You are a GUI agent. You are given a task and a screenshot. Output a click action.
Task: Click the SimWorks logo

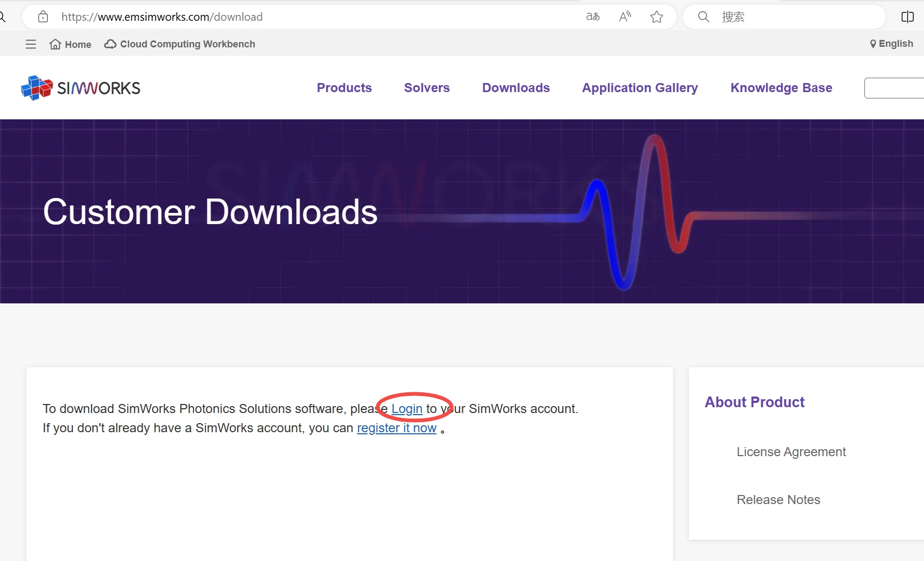coord(80,88)
